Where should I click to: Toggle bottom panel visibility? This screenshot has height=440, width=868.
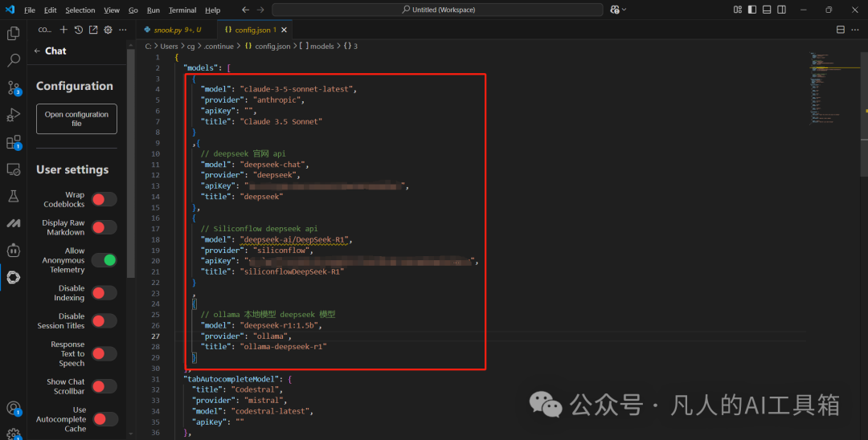tap(767, 10)
